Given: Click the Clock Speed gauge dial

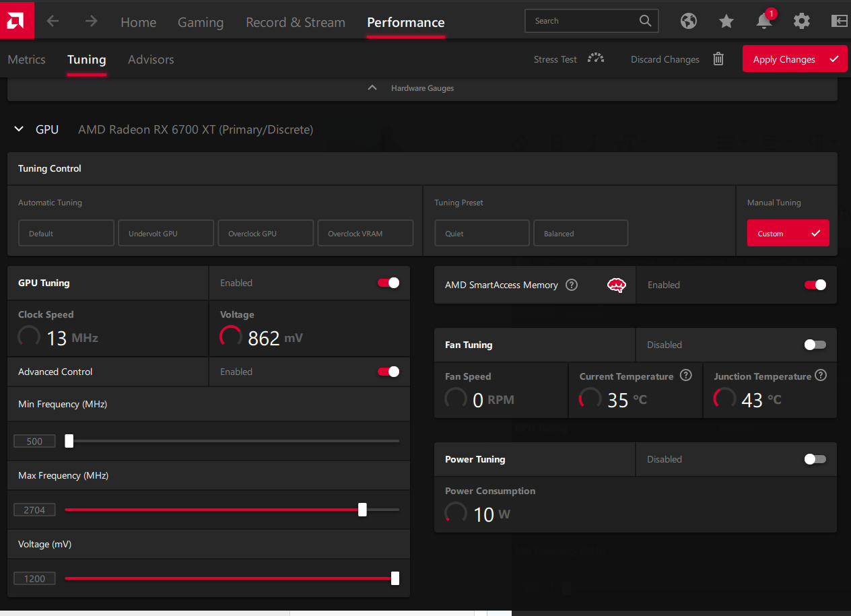Looking at the screenshot, I should coord(29,337).
